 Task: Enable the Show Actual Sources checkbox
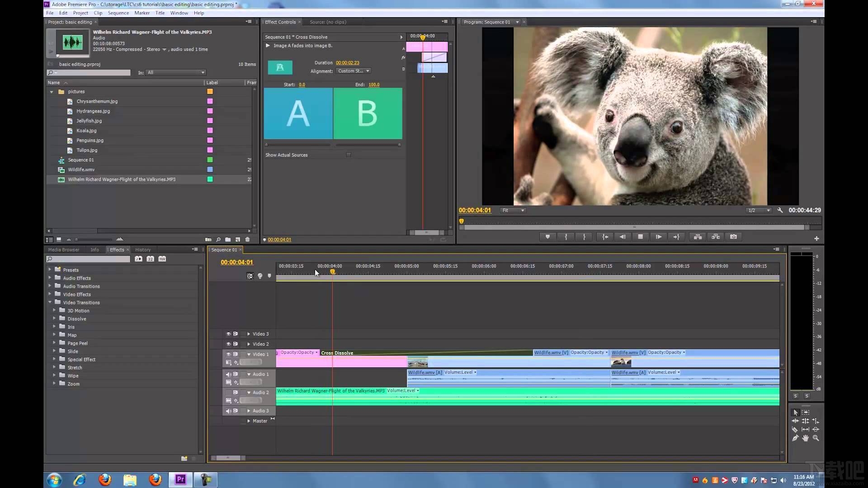pyautogui.click(x=349, y=155)
